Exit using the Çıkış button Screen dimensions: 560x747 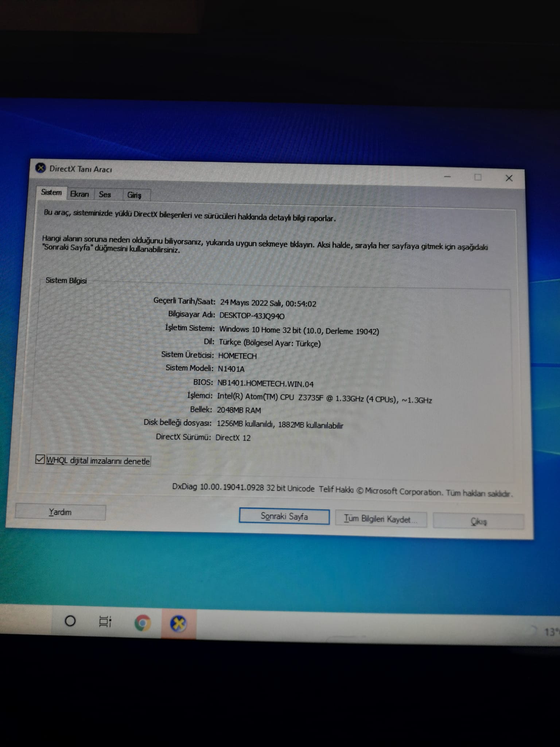478,521
